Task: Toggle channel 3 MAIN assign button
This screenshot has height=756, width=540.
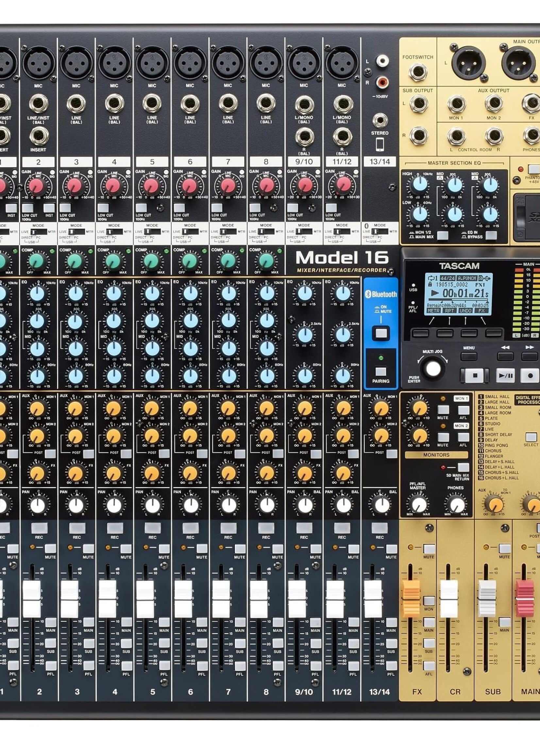Action: 89,622
